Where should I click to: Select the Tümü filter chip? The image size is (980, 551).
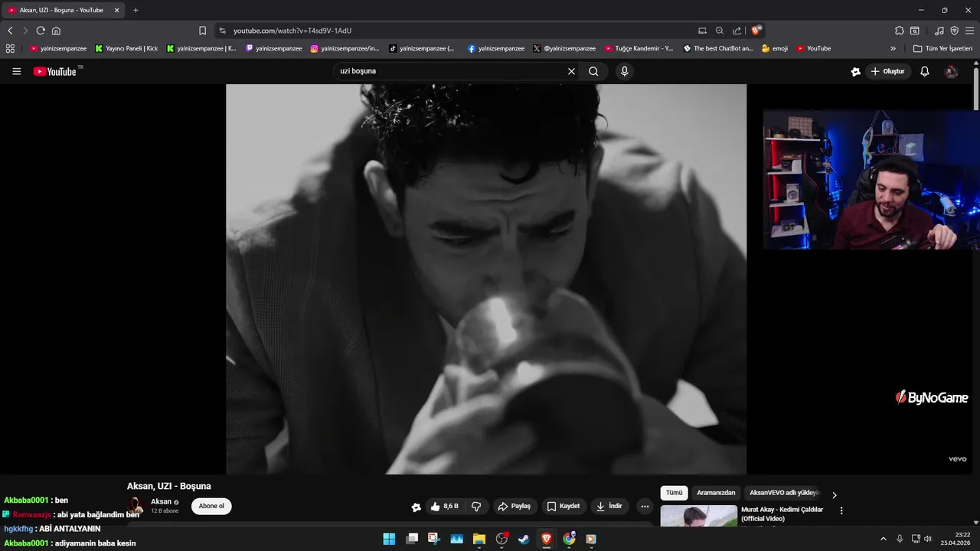click(x=675, y=493)
